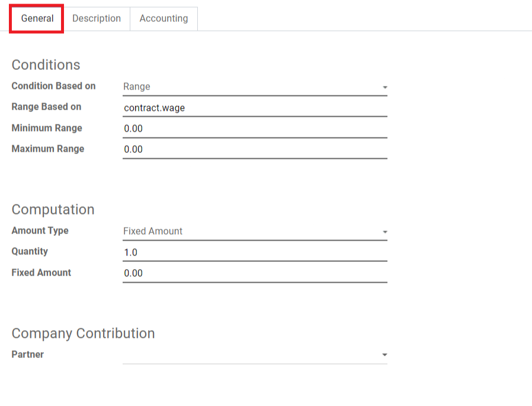
Task: Click the Quantity input field
Action: [255, 252]
